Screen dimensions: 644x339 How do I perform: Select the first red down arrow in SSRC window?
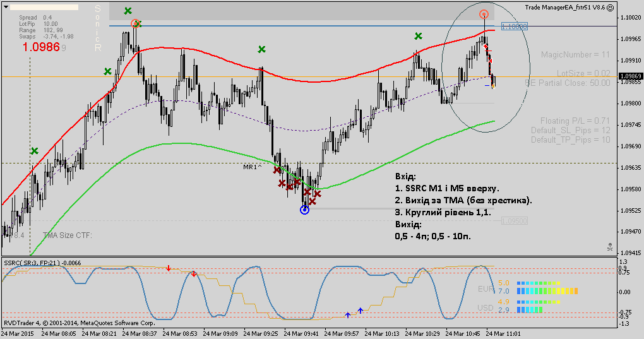pyautogui.click(x=169, y=268)
